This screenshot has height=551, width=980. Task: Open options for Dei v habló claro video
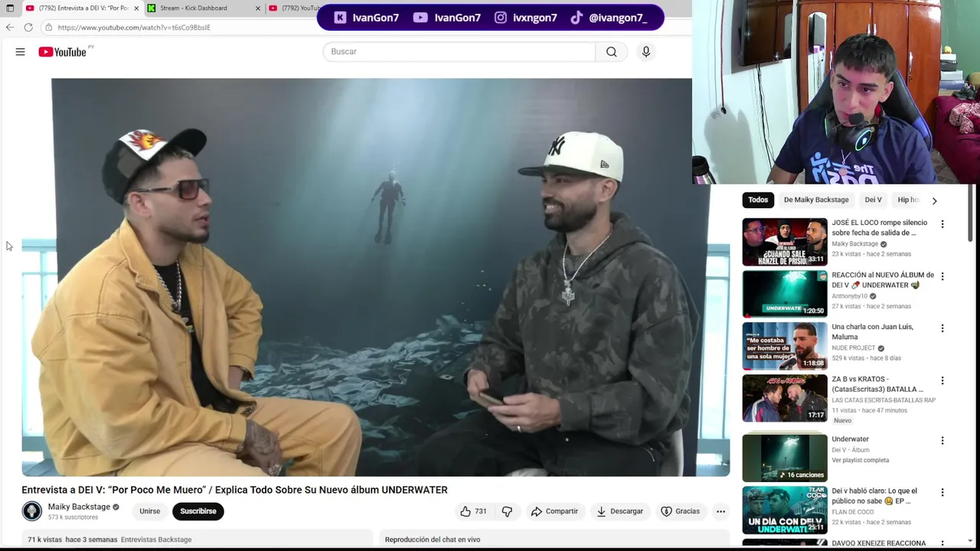[x=942, y=492]
